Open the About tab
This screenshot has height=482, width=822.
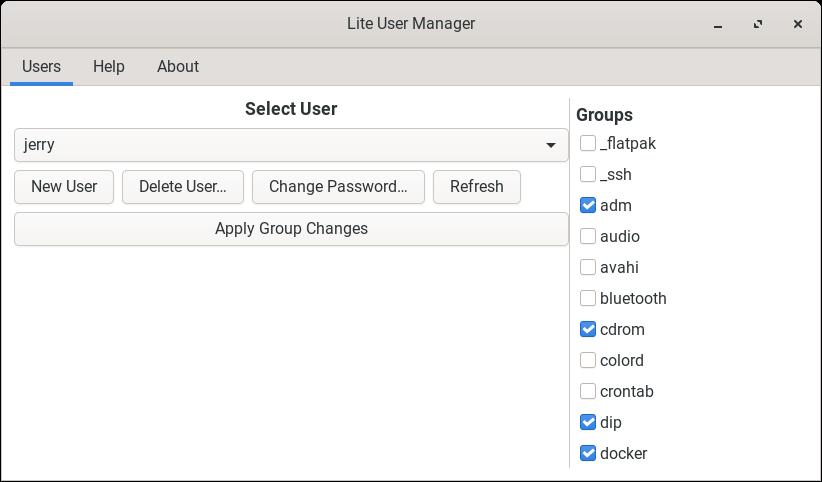coord(178,67)
